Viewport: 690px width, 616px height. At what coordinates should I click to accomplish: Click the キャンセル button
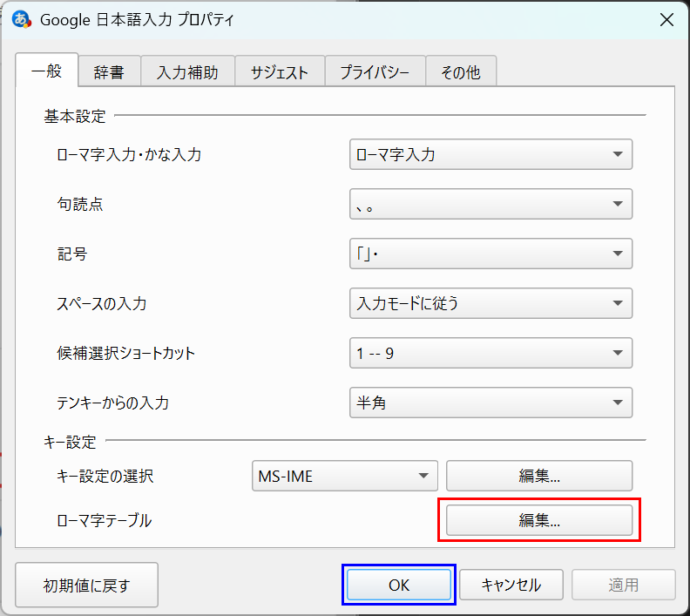click(511, 585)
